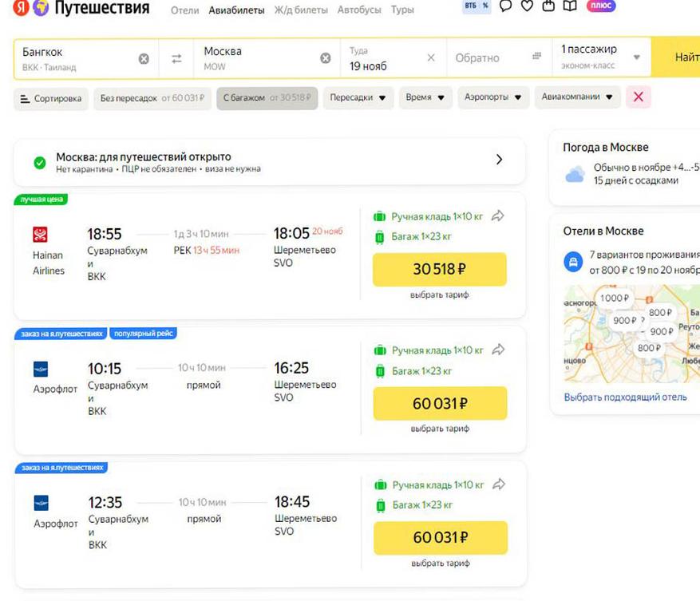The height and width of the screenshot is (601, 700).
Task: Open the favorites heart icon in the header
Action: (x=527, y=6)
